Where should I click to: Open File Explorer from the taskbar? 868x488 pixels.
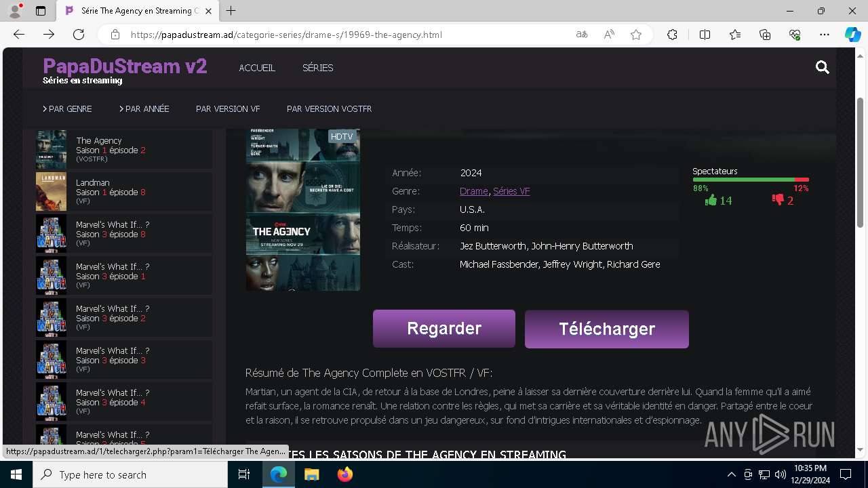(x=311, y=474)
